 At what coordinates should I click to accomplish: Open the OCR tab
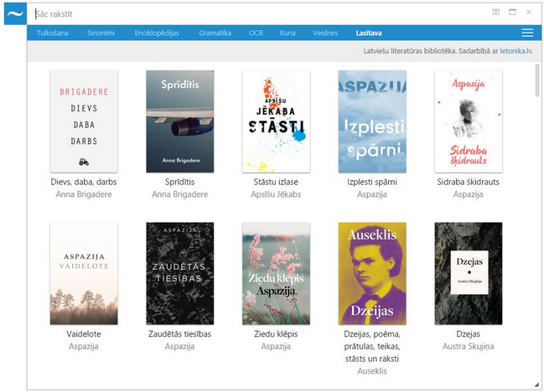[x=256, y=34]
